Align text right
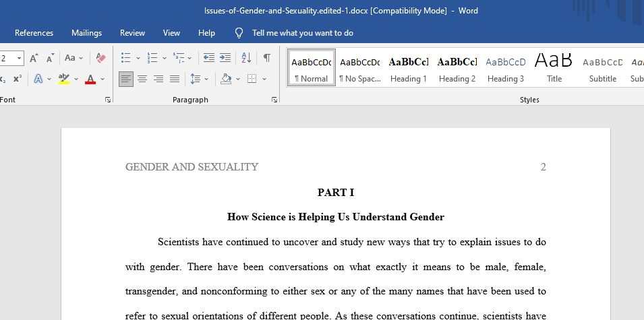The image size is (644, 320). pos(158,79)
